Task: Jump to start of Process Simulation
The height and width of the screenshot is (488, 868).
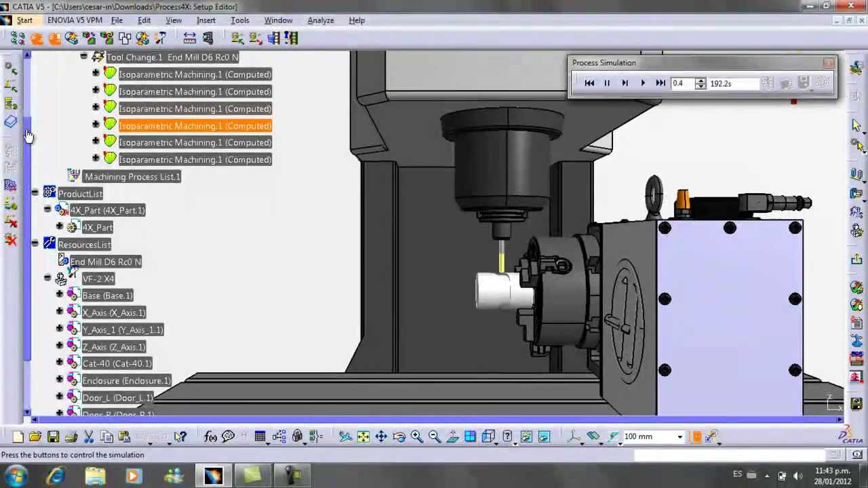Action: pos(589,83)
